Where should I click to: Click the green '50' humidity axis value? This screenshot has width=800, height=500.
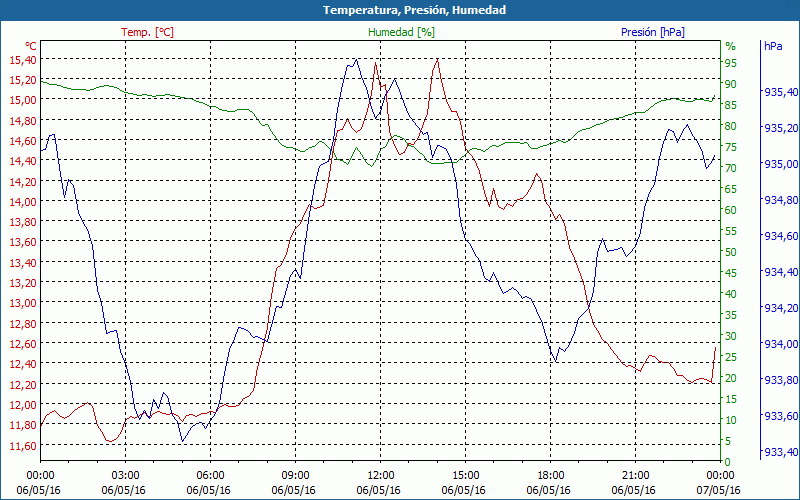pos(731,252)
